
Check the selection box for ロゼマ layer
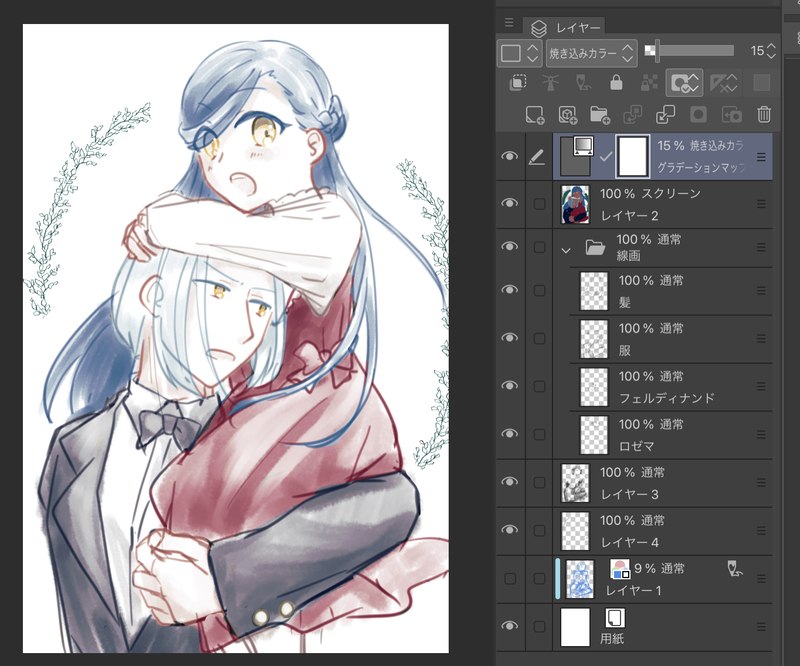(539, 434)
